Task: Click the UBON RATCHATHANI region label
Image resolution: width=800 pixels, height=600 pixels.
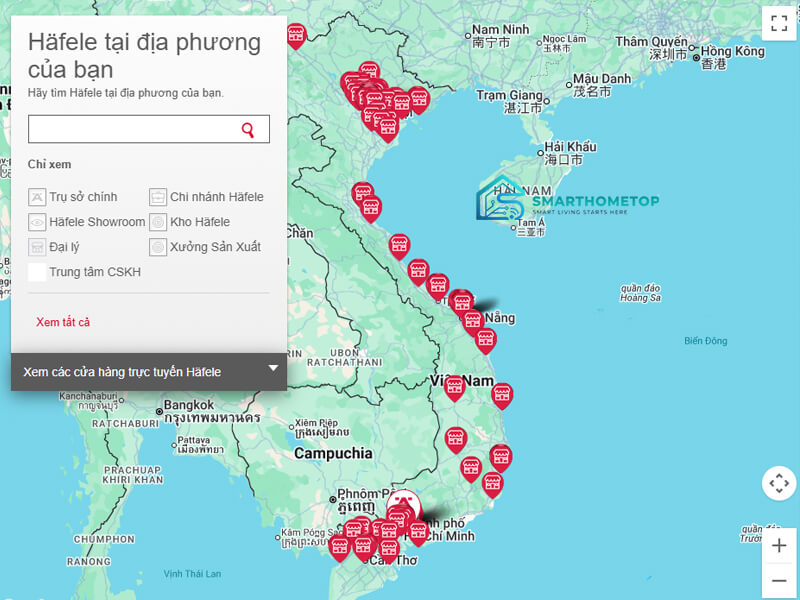Action: coord(344,357)
